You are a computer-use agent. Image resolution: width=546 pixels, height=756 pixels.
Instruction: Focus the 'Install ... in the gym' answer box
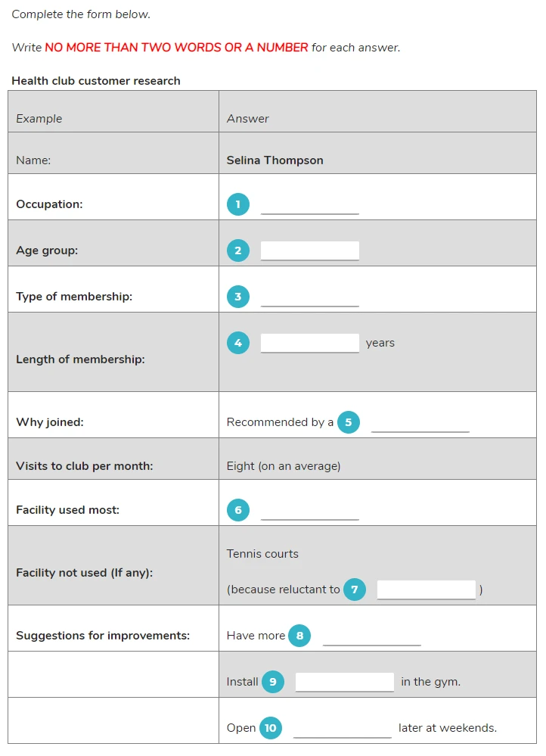point(345,682)
